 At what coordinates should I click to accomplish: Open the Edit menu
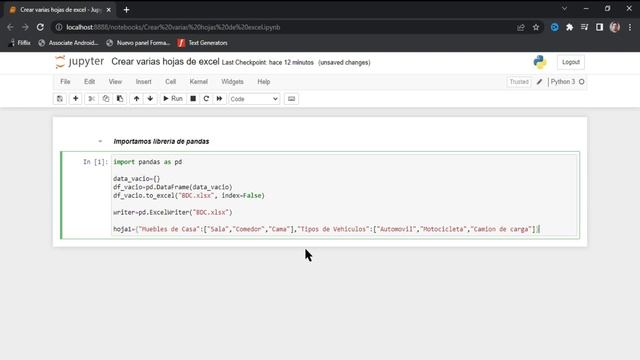click(x=89, y=82)
